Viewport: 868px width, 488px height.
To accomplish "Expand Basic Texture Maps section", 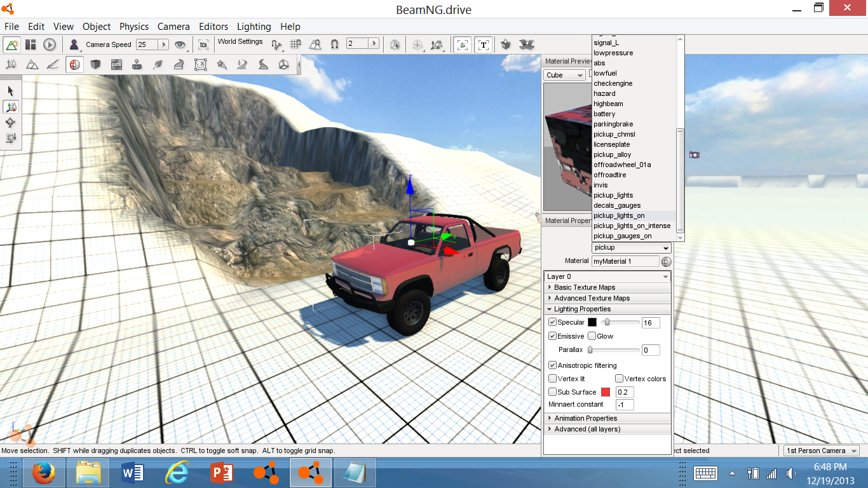I will coord(607,287).
